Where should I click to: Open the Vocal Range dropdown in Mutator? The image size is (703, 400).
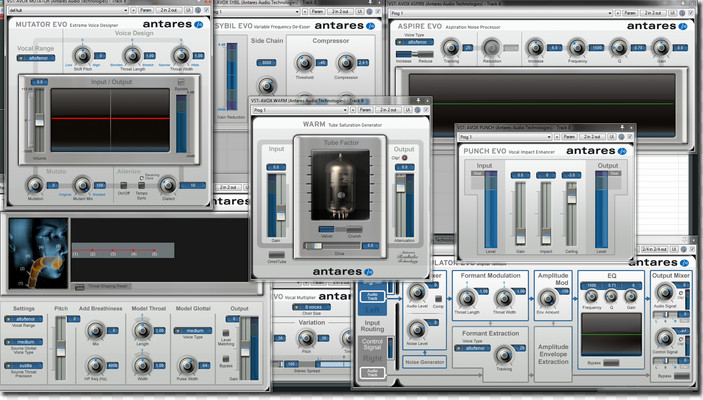click(x=36, y=58)
